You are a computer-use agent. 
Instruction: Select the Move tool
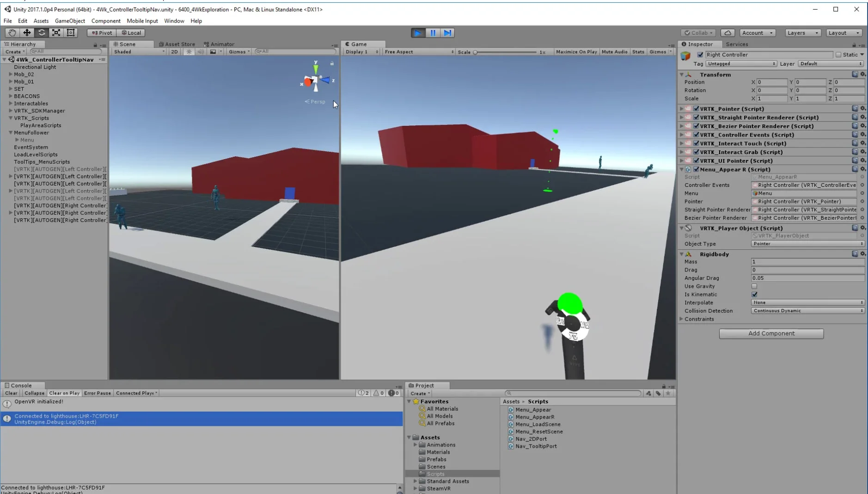(27, 33)
